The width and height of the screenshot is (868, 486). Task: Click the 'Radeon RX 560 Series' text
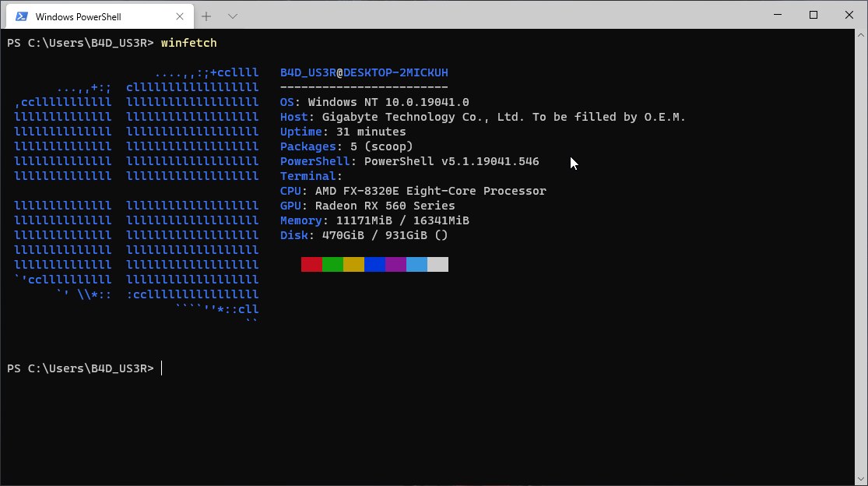385,206
